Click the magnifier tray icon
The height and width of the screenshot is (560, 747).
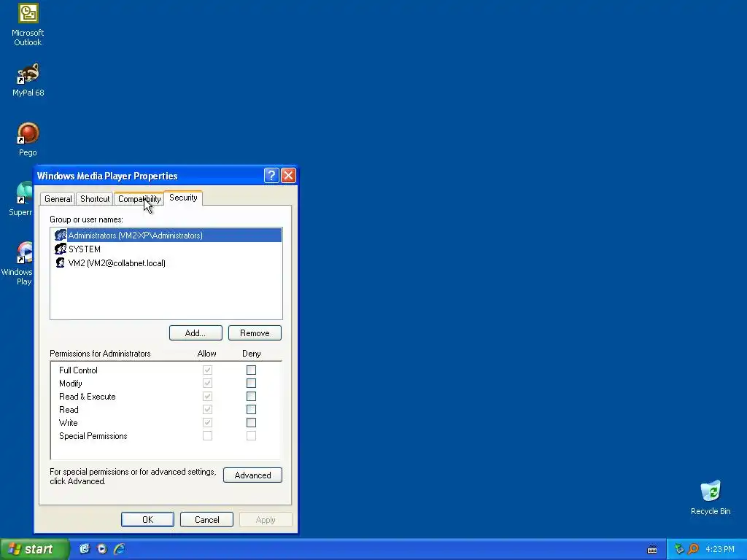[693, 549]
